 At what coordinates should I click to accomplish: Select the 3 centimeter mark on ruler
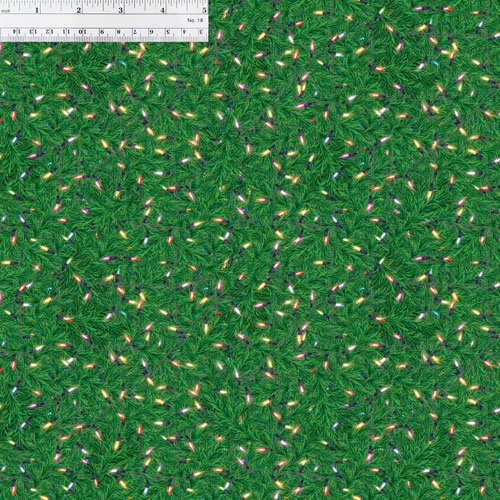pos(201,32)
